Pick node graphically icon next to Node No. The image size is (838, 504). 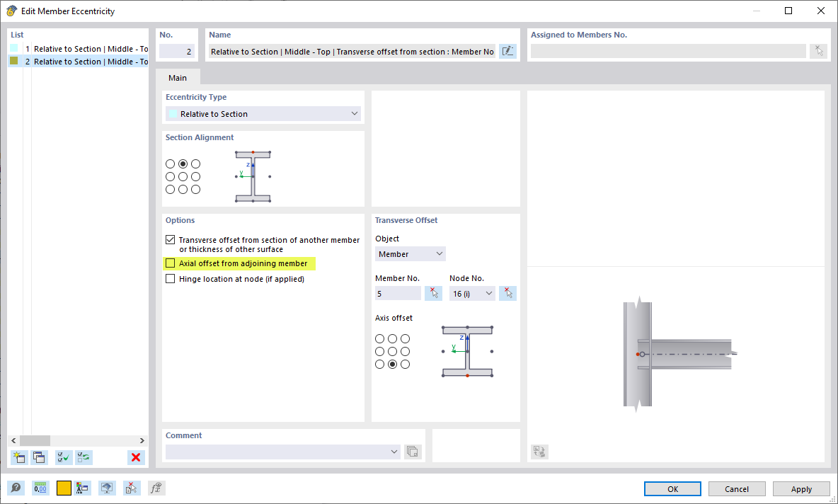(x=507, y=294)
